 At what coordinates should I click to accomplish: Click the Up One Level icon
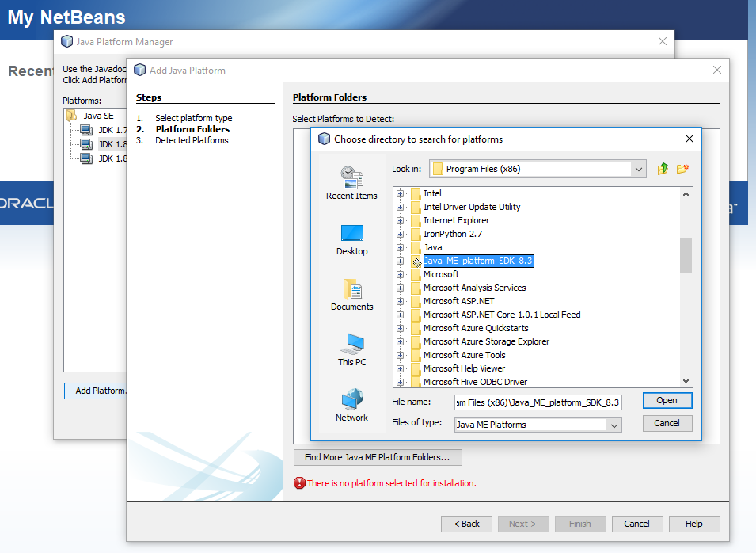(x=663, y=169)
